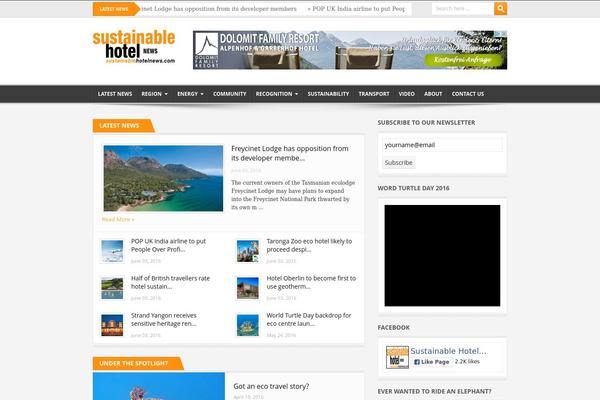This screenshot has height=400, width=600.
Task: Open the Transport menu item
Action: [x=374, y=94]
